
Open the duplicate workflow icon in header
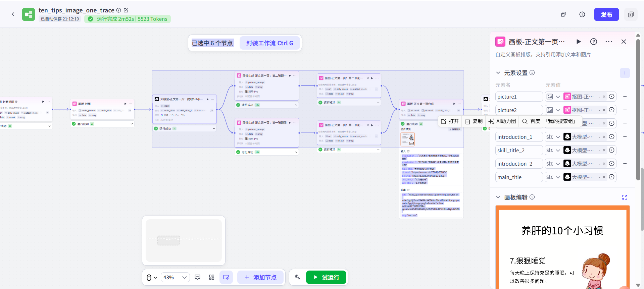[563, 14]
